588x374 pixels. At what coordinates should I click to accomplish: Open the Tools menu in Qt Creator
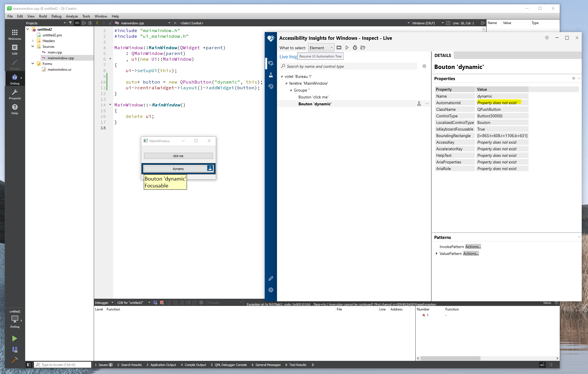(x=86, y=16)
